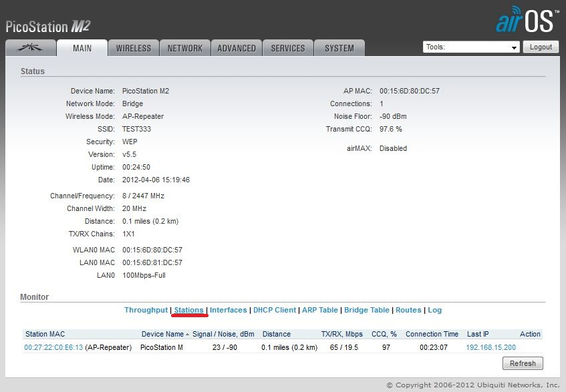View the Interfaces monitor
This screenshot has height=392, width=566.
tap(229, 310)
